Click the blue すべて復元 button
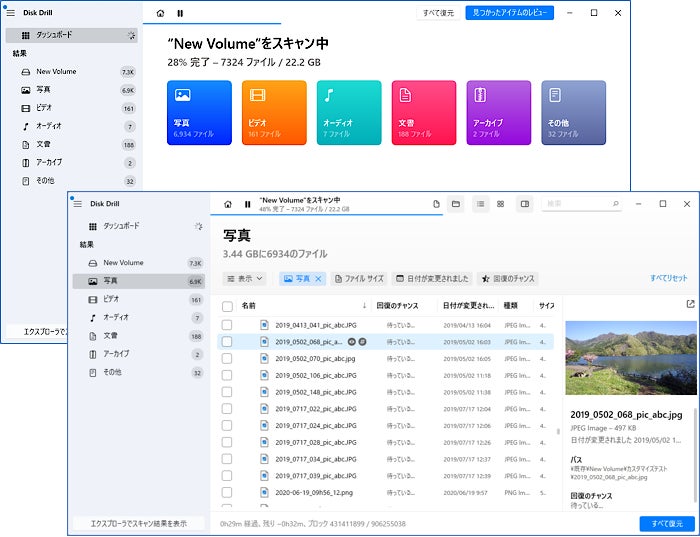The width and height of the screenshot is (700, 537). (666, 523)
